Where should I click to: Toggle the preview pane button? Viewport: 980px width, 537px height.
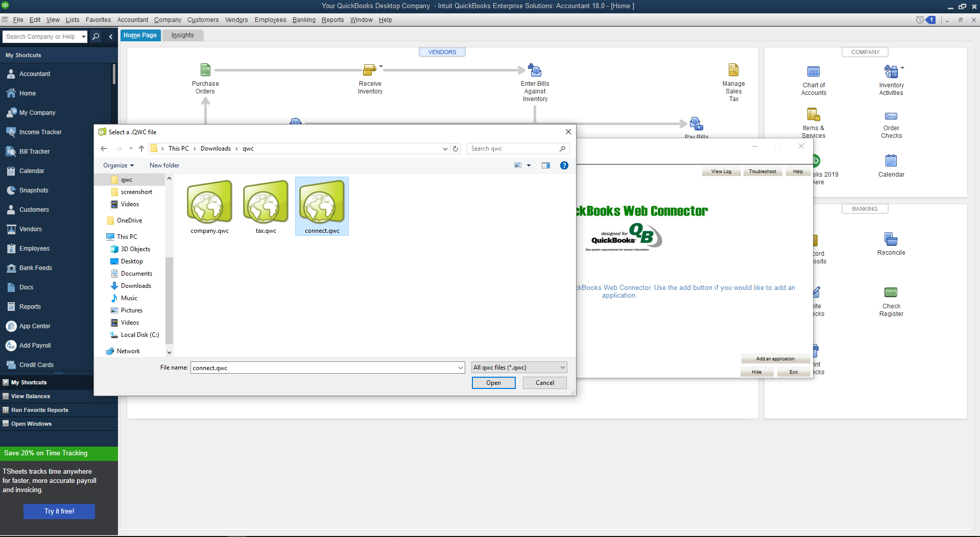click(x=545, y=165)
